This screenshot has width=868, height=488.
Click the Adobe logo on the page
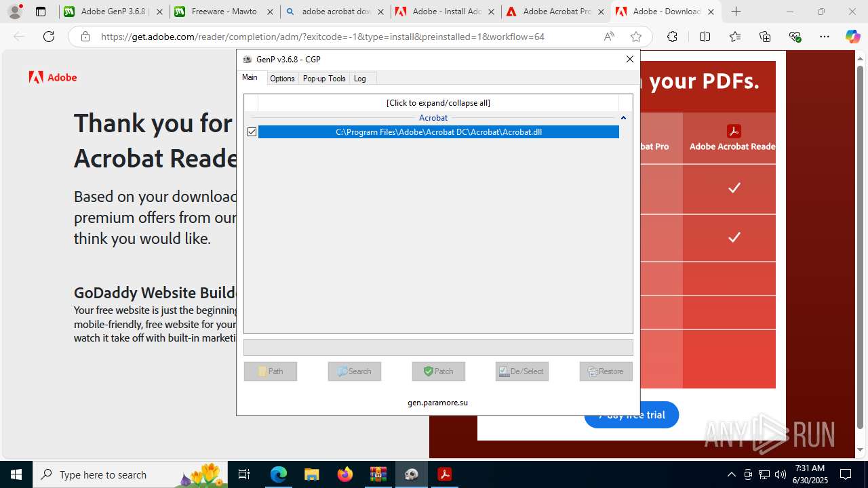[53, 77]
